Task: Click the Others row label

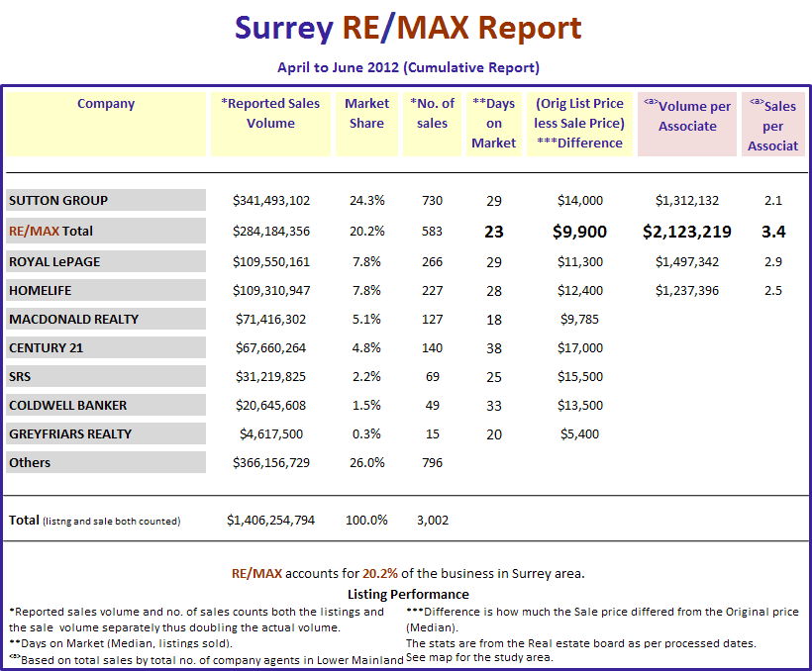Action: tap(30, 462)
